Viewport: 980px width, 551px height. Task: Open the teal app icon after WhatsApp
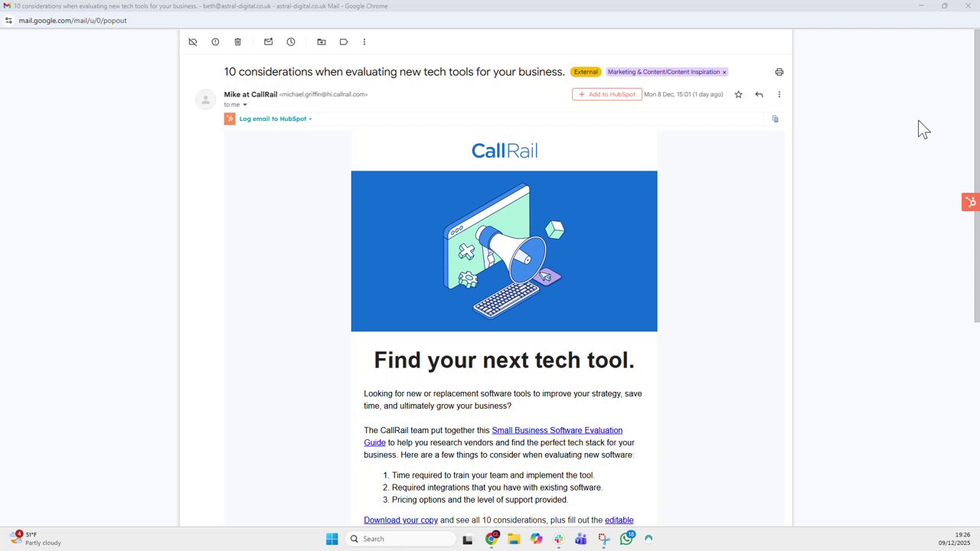point(648,539)
